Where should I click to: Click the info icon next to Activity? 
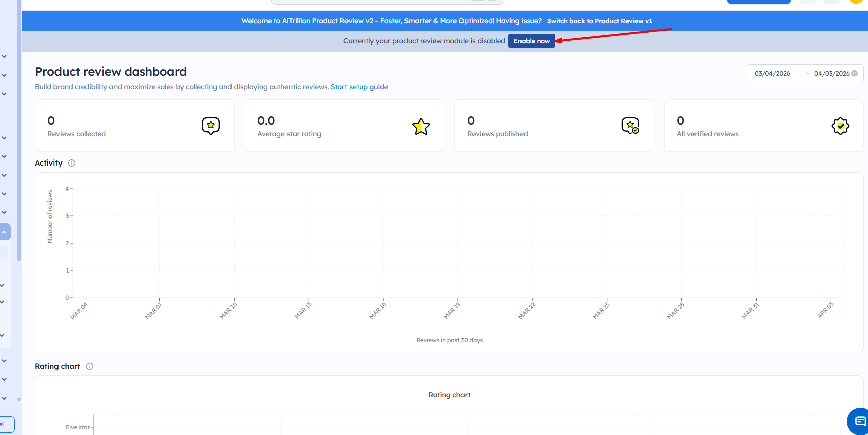tap(72, 163)
